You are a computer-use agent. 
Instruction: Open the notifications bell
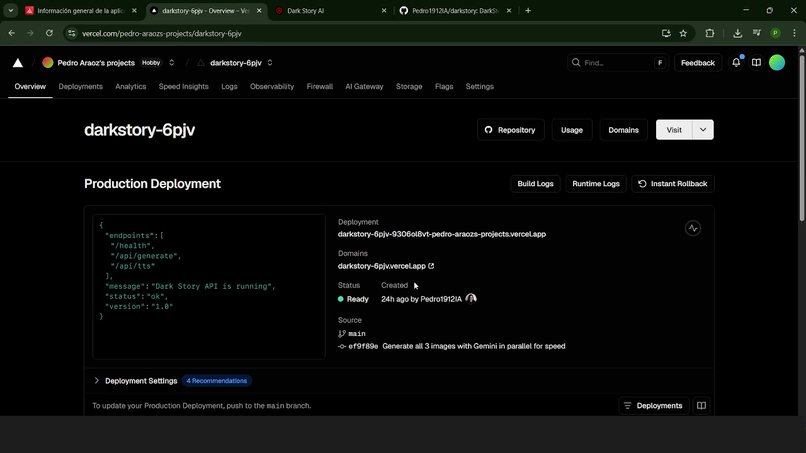pos(736,62)
